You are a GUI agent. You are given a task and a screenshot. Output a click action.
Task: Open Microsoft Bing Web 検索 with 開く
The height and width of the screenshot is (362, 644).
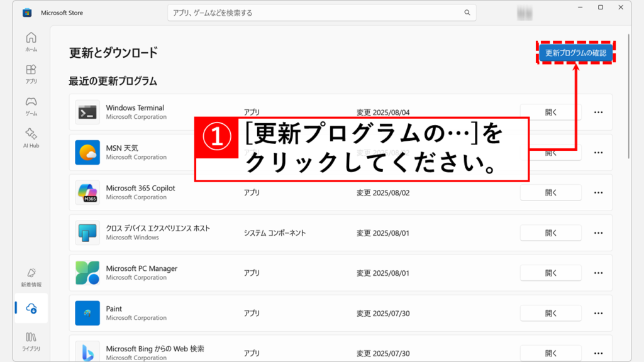click(551, 353)
